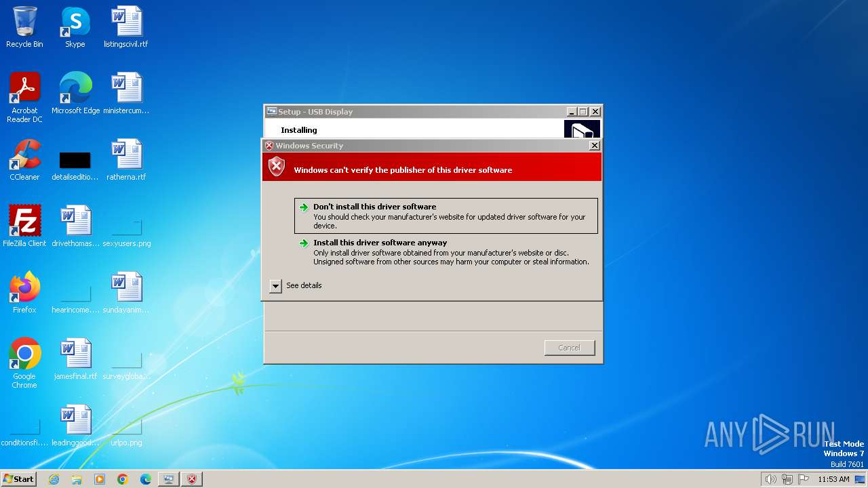Select Microsoft Edge desktop shortcut
Image resolution: width=868 pixels, height=488 pixels.
click(x=75, y=93)
